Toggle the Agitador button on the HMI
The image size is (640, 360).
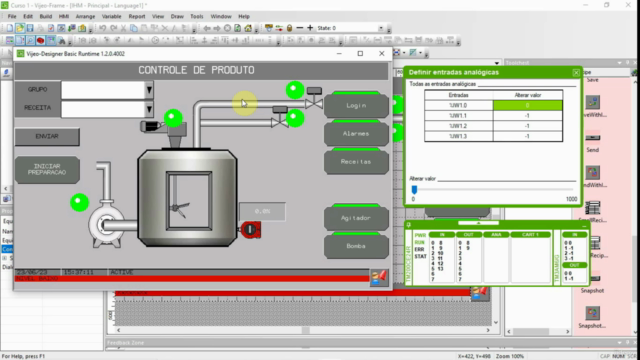(356, 218)
